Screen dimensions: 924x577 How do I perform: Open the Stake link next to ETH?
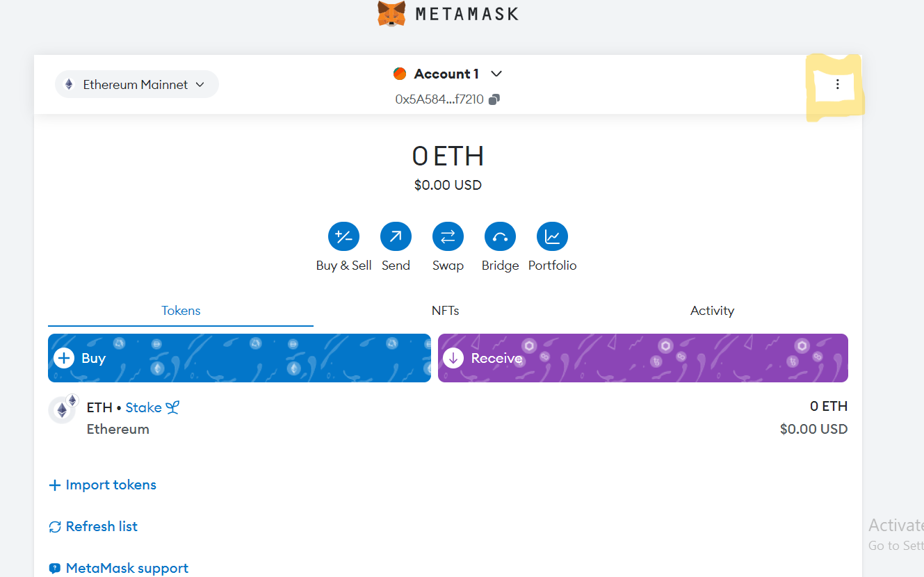(144, 408)
